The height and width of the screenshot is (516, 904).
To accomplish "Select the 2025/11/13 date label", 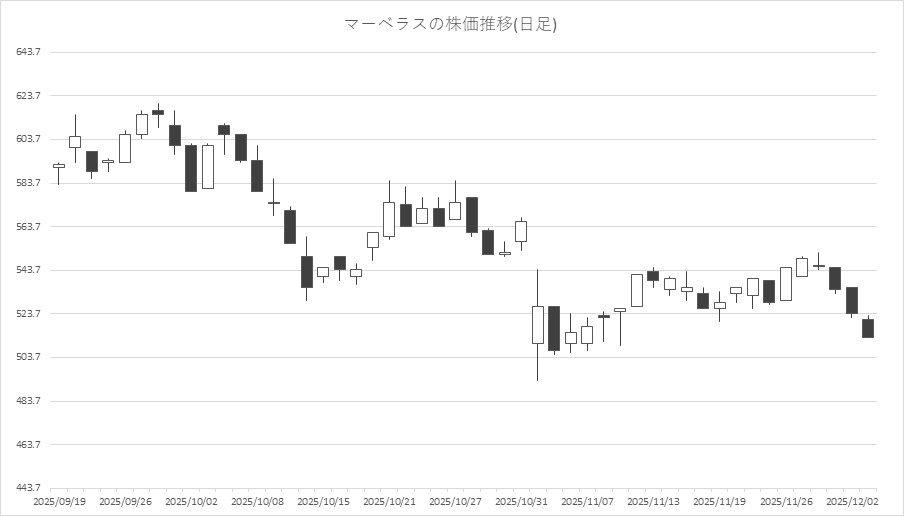I will click(x=653, y=501).
